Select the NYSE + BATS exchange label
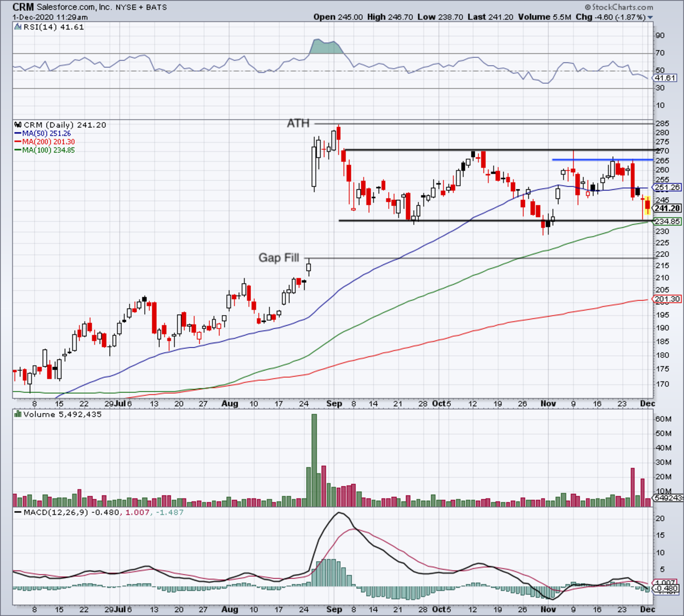Screen dimensions: 684x616 (x=141, y=7)
